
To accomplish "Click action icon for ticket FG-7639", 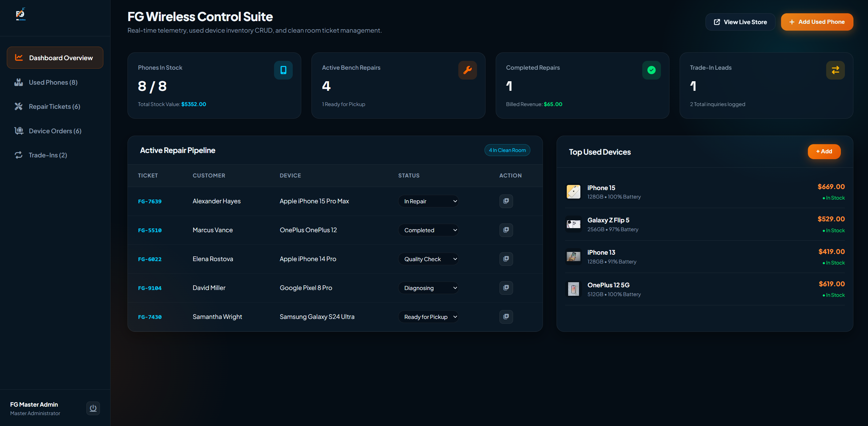I will click(506, 201).
